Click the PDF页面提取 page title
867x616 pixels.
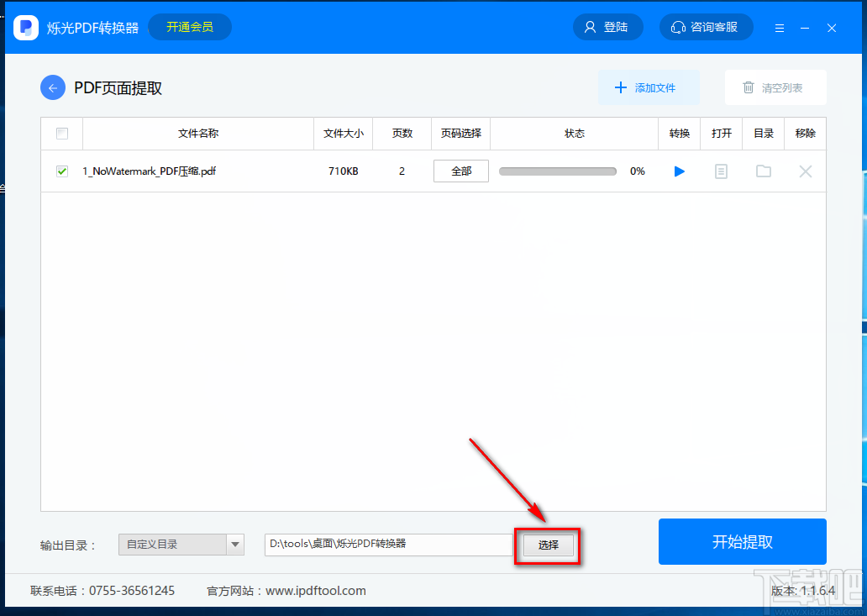(118, 88)
